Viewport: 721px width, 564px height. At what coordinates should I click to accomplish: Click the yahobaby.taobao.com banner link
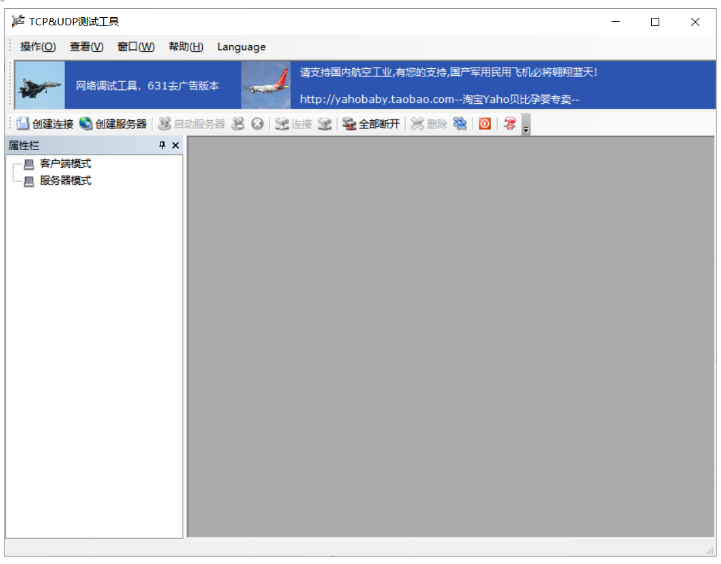click(440, 99)
